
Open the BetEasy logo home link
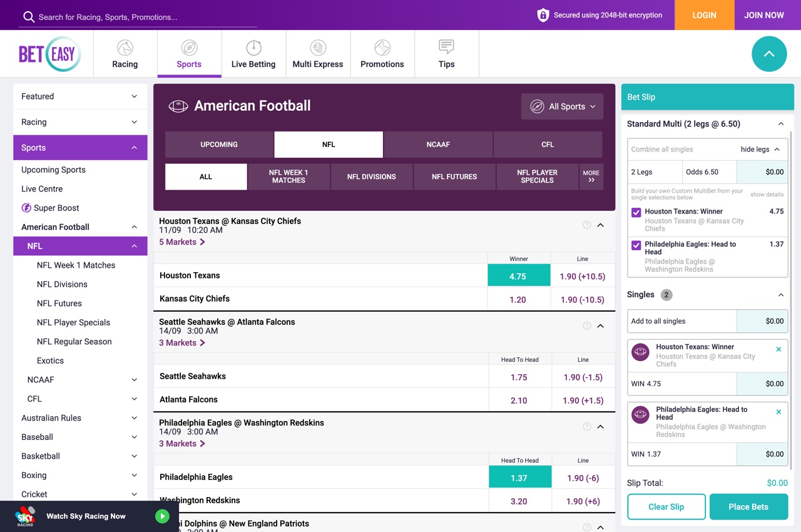50,54
